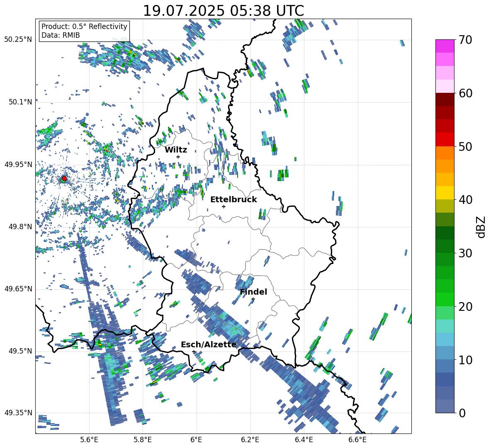Click the 50.25°N latitude label

(18, 40)
